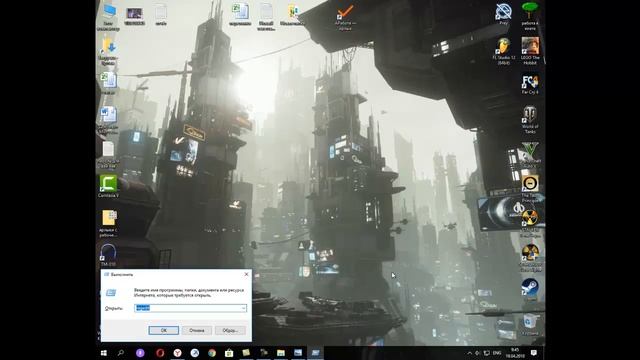
Task: Open the downloads folder shortcut with blue arrow
Action: click(109, 51)
